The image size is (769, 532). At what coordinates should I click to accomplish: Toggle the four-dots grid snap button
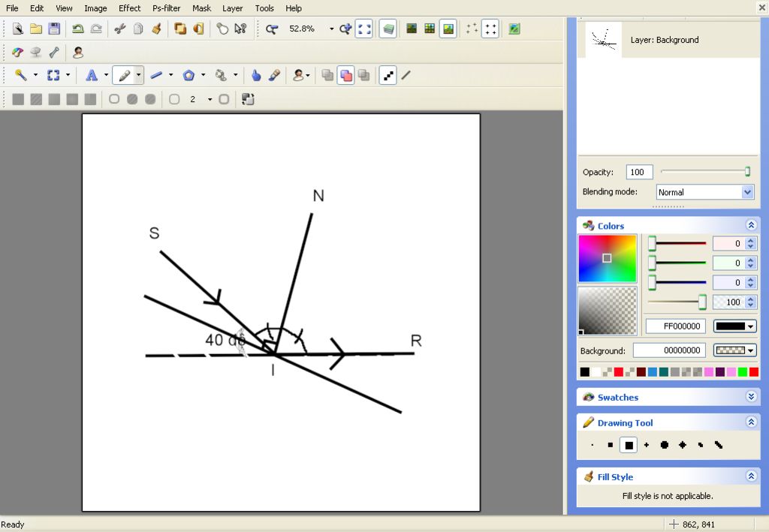tap(490, 29)
